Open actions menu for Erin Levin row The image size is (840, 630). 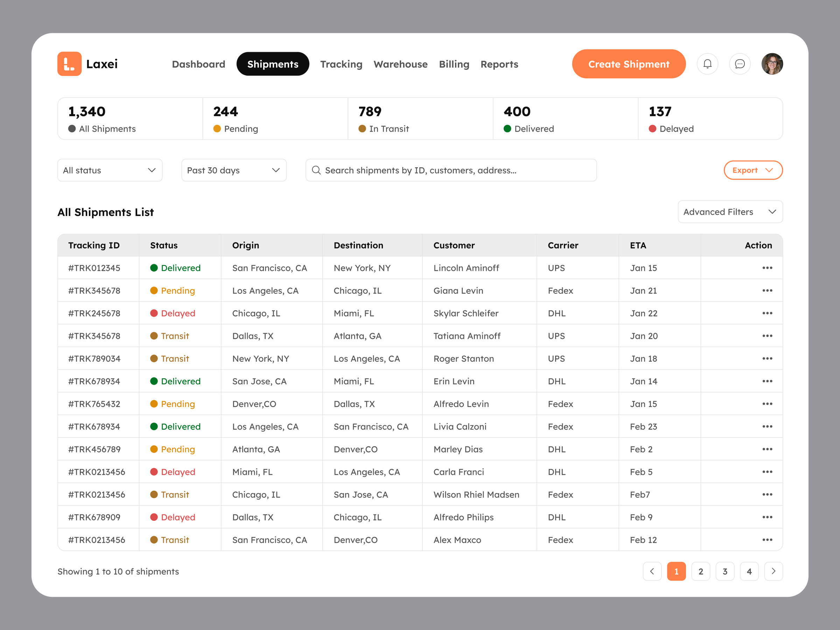click(x=767, y=381)
